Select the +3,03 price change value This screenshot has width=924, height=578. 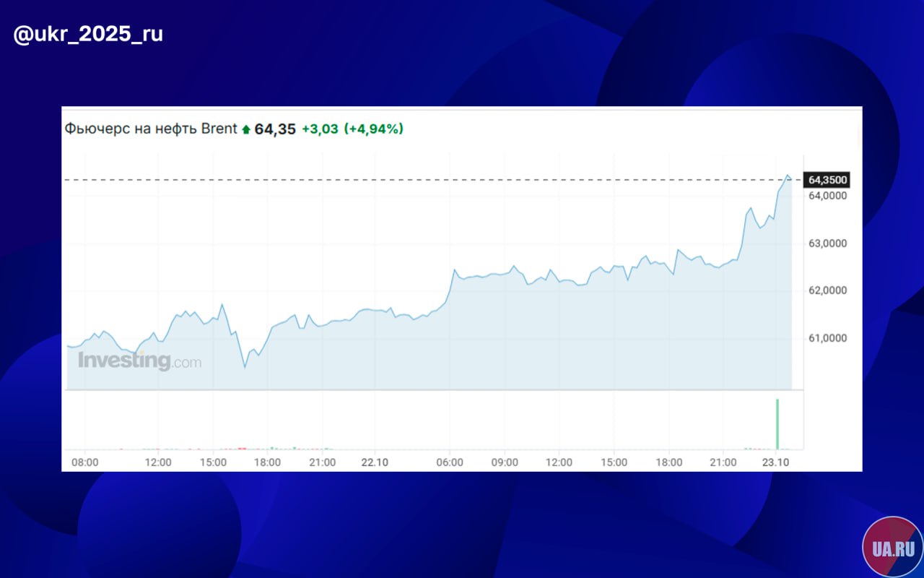coord(320,129)
